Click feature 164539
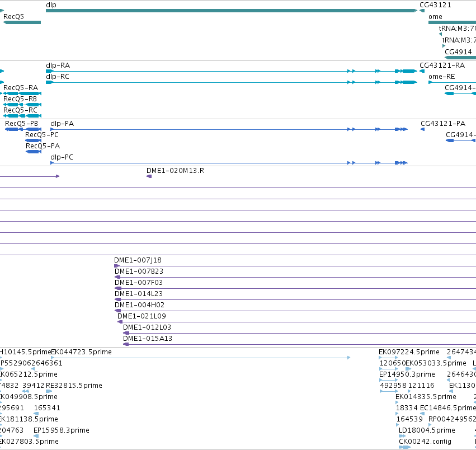This screenshot has height=450, width=476. tap(398, 425)
